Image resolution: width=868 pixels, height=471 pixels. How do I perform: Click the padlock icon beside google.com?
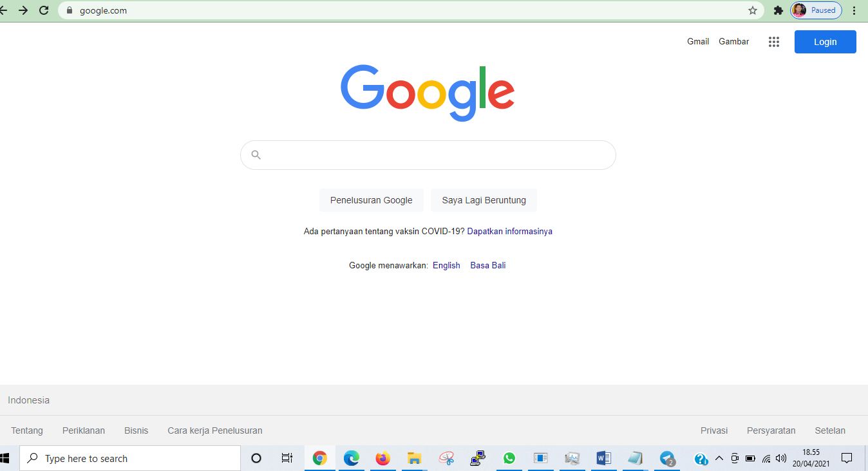pos(69,10)
